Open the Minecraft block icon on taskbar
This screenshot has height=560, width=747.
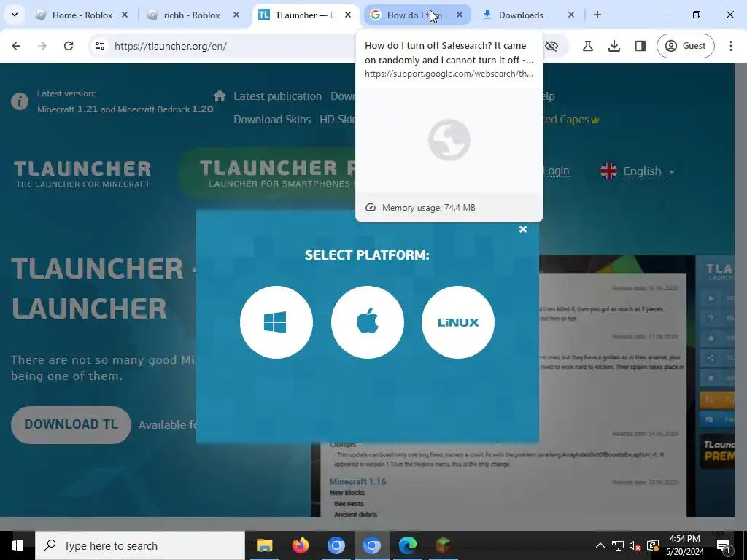(443, 545)
